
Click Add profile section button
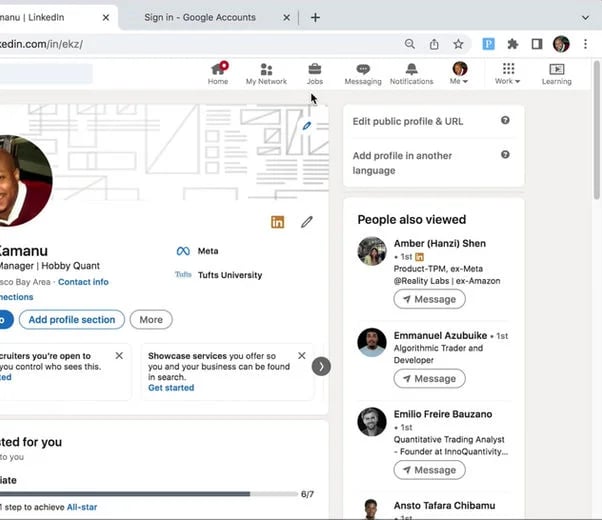pyautogui.click(x=72, y=320)
